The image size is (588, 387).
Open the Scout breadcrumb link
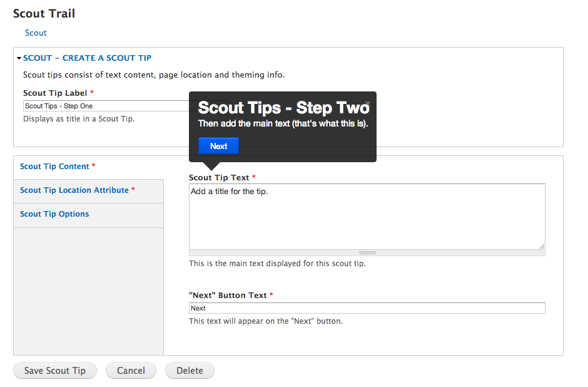tap(36, 33)
